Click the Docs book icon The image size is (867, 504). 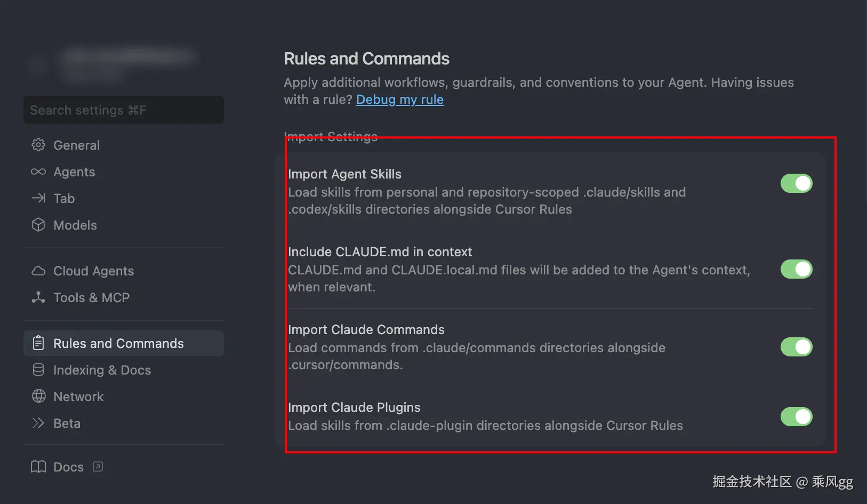[38, 467]
